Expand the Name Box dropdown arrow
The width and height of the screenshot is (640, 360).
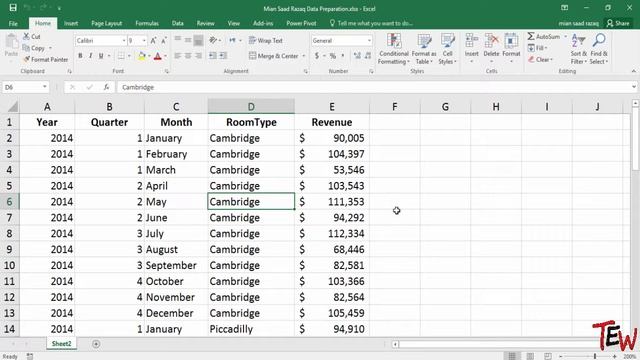[x=44, y=87]
